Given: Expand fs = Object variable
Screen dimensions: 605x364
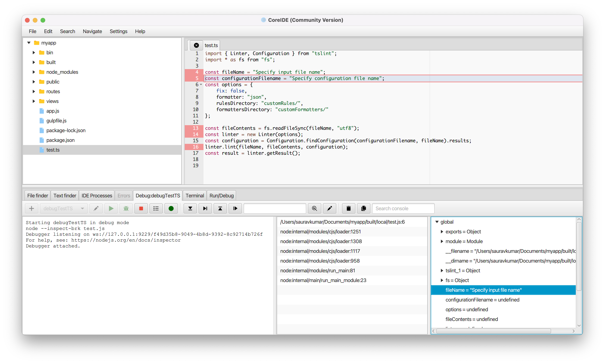Looking at the screenshot, I should [442, 281].
